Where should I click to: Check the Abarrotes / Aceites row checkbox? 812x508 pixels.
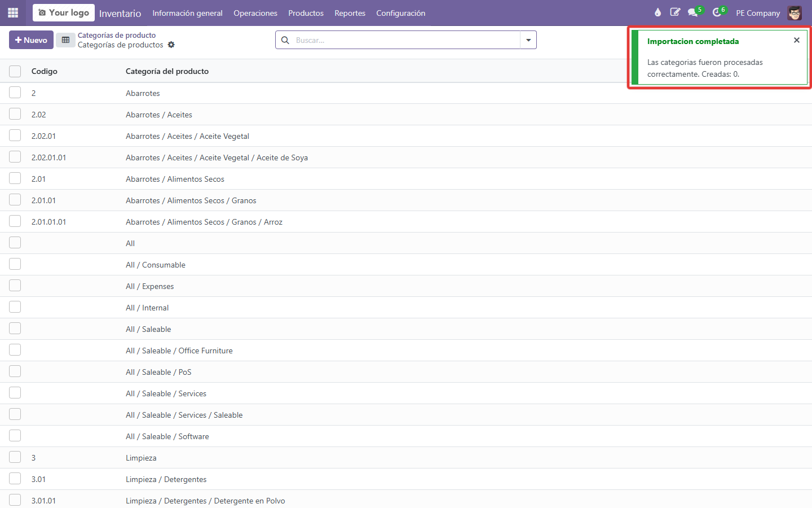[x=15, y=114]
